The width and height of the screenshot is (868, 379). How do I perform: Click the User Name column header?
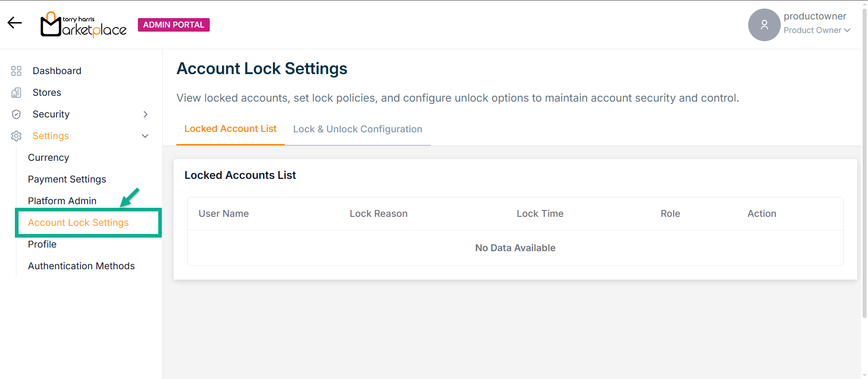click(x=223, y=214)
